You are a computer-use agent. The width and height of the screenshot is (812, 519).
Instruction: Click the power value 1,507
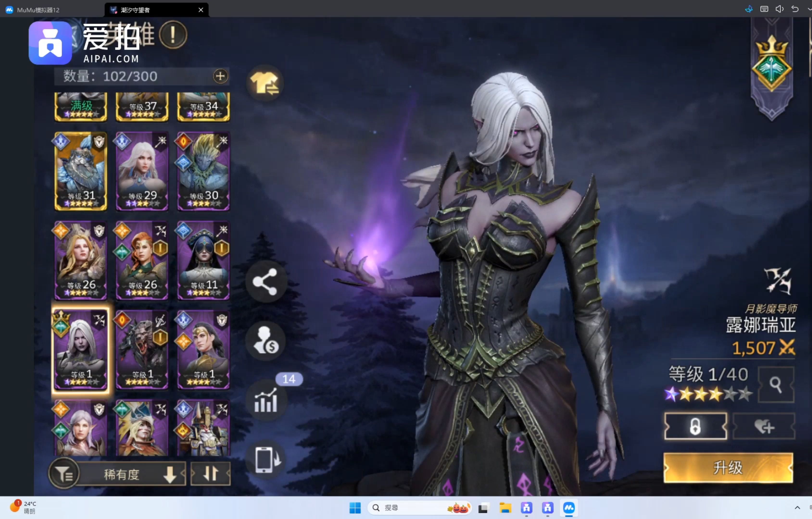point(753,348)
